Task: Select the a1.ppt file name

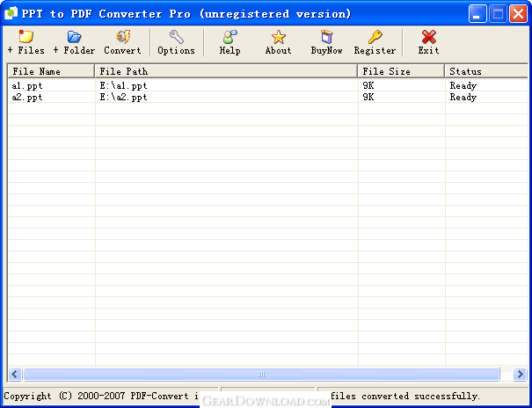Action: point(27,85)
